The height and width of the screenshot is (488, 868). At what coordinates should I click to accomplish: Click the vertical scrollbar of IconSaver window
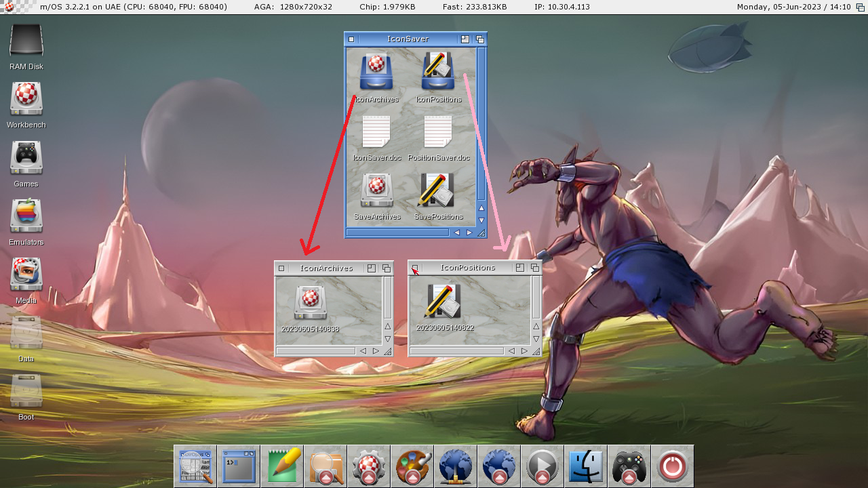(481, 124)
